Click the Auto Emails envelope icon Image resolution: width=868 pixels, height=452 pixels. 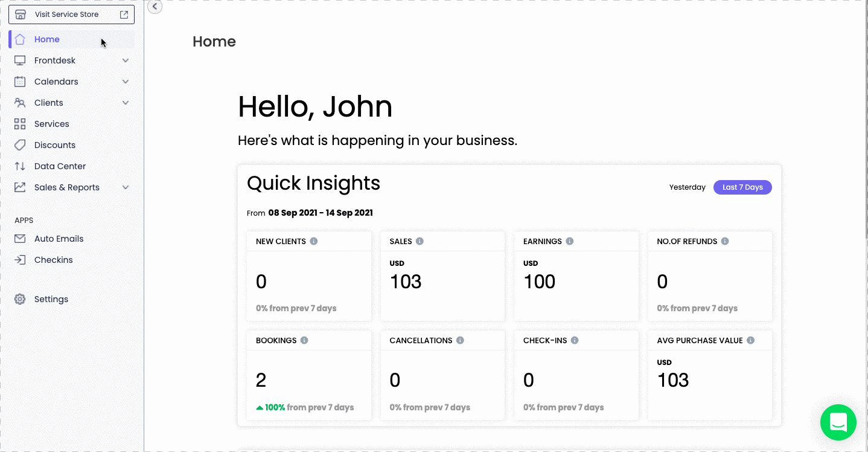pyautogui.click(x=21, y=238)
